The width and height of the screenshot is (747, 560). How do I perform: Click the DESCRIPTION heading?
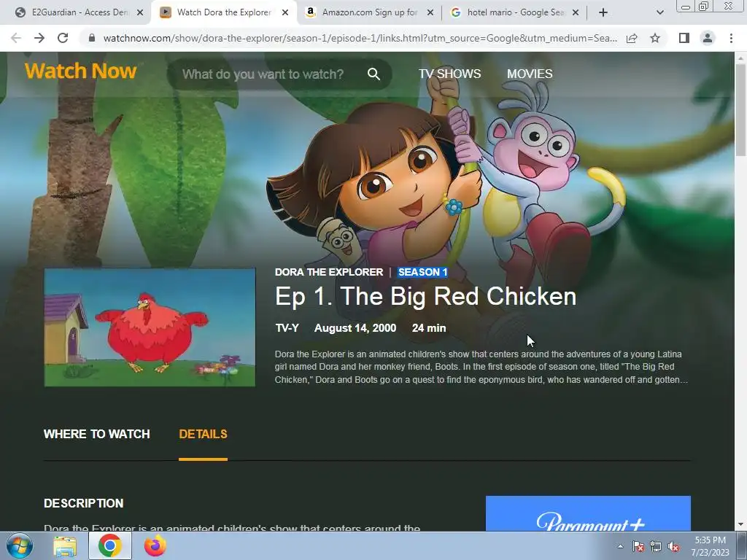(x=84, y=503)
